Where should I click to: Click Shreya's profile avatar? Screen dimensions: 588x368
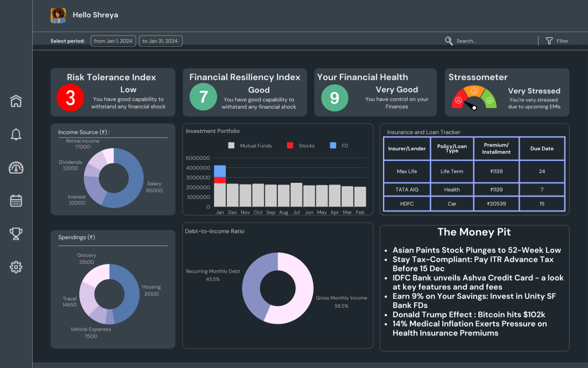(x=59, y=16)
